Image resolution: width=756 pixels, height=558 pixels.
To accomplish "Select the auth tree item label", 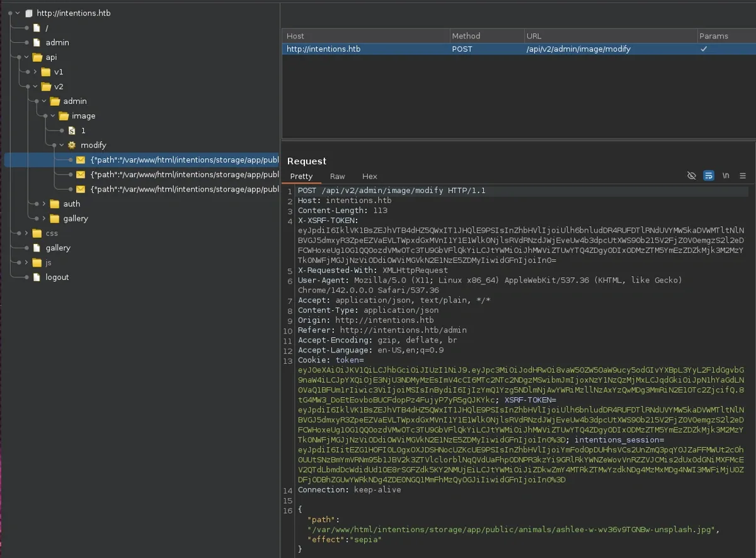I will [72, 204].
